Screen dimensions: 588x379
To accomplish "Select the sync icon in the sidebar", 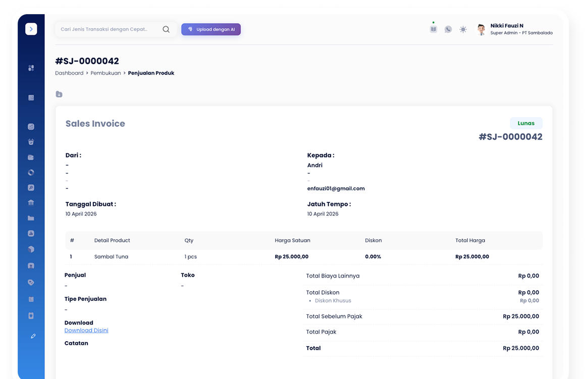I will click(x=31, y=172).
